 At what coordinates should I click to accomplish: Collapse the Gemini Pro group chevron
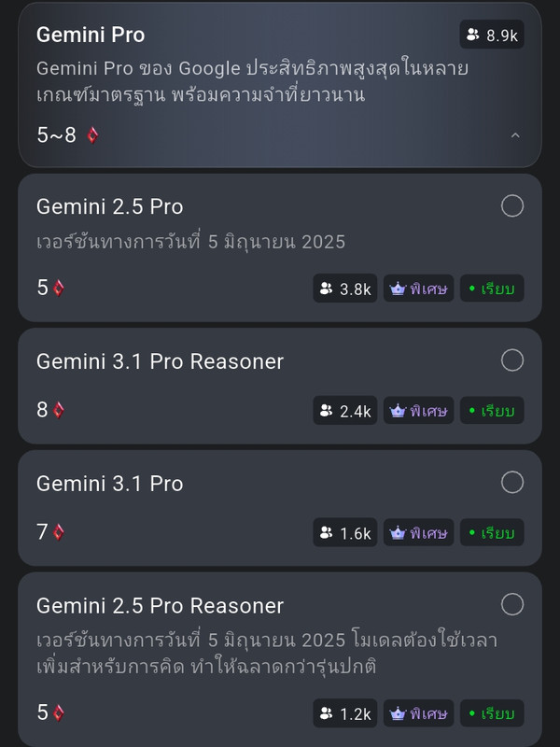pyautogui.click(x=515, y=135)
